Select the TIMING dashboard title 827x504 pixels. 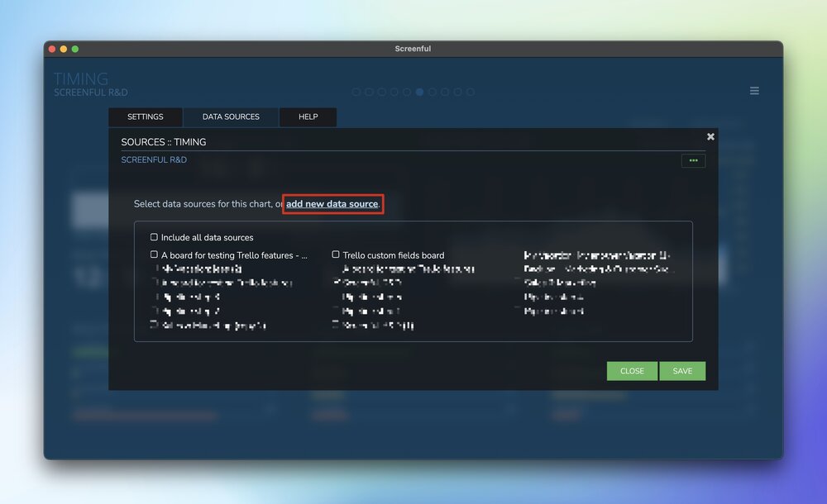[x=81, y=79]
